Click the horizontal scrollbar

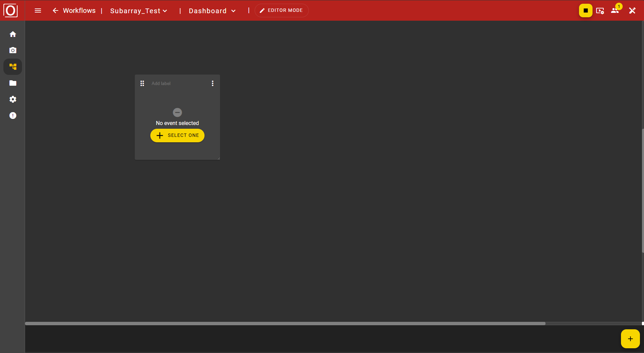point(285,324)
